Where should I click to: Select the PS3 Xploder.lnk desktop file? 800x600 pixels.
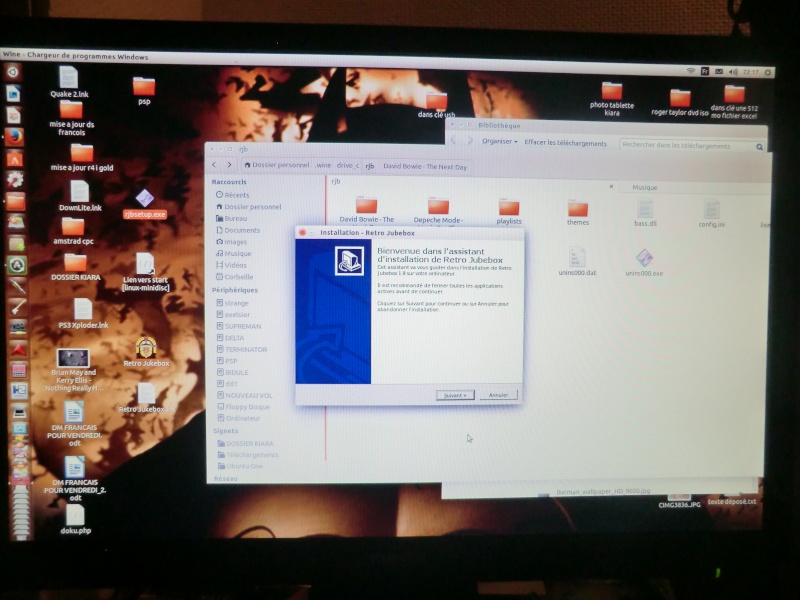83,313
